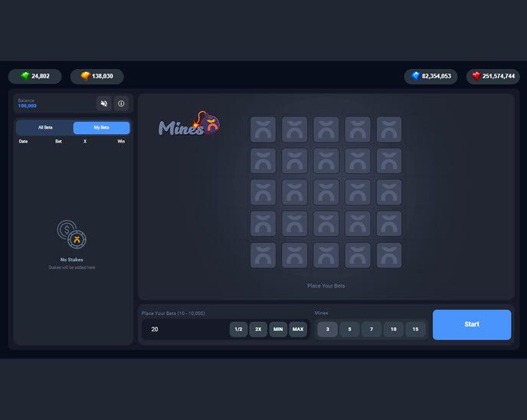The width and height of the screenshot is (527, 420).
Task: Double the bet with 2X button
Action: coord(258,330)
